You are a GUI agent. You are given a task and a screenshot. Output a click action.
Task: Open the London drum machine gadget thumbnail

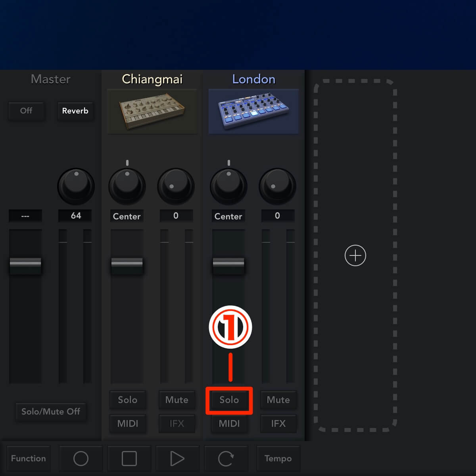[254, 112]
